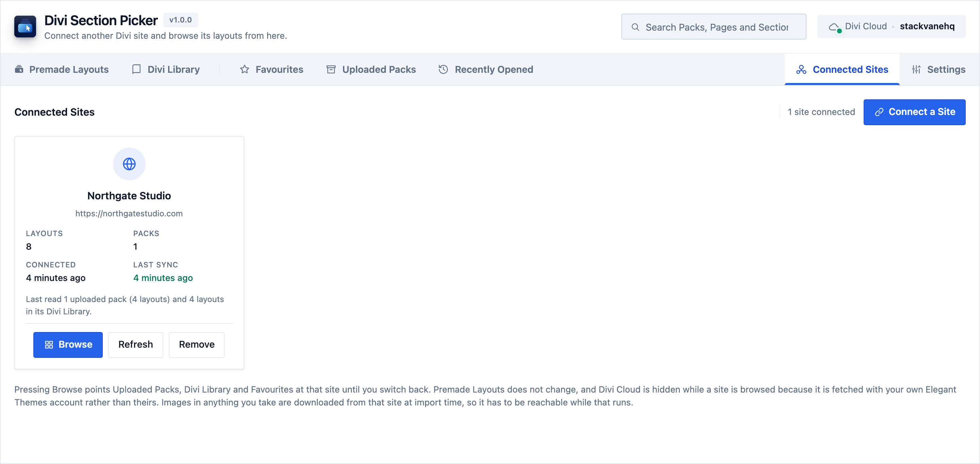The width and height of the screenshot is (980, 464).
Task: Click the search magnifier icon
Action: coord(635,27)
